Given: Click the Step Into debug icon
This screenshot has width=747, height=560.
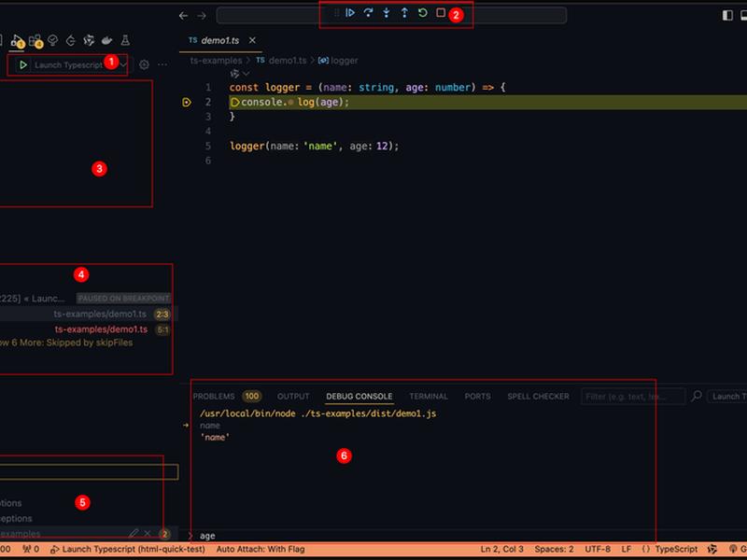Looking at the screenshot, I should click(387, 13).
